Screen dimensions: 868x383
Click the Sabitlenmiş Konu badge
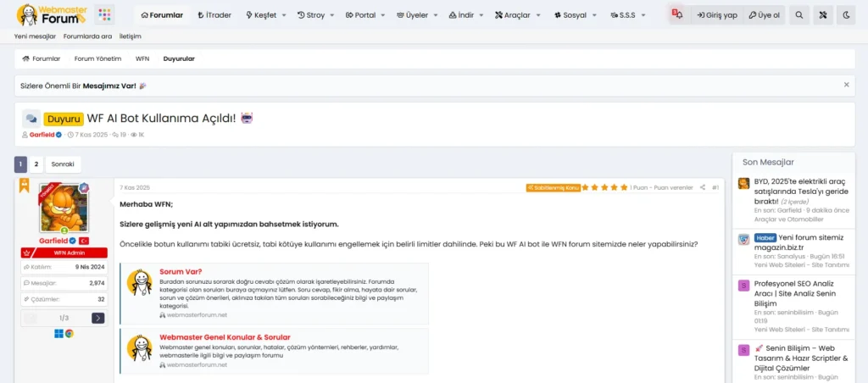pyautogui.click(x=553, y=187)
